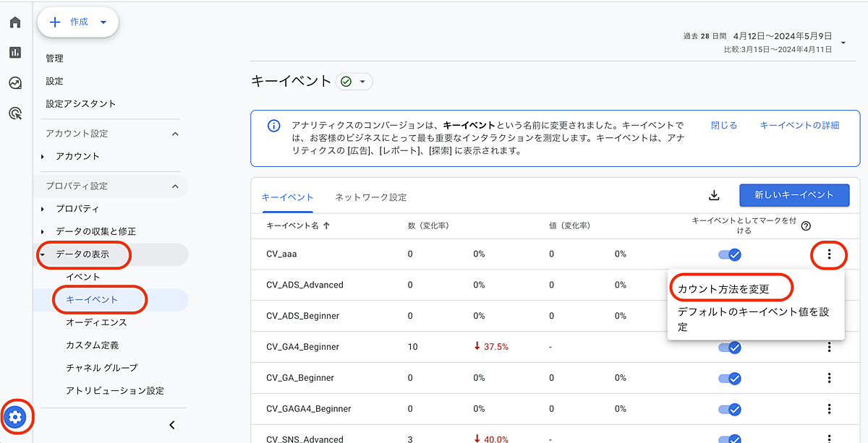Open the Reports bar chart icon
This screenshot has width=868, height=443.
(x=15, y=53)
